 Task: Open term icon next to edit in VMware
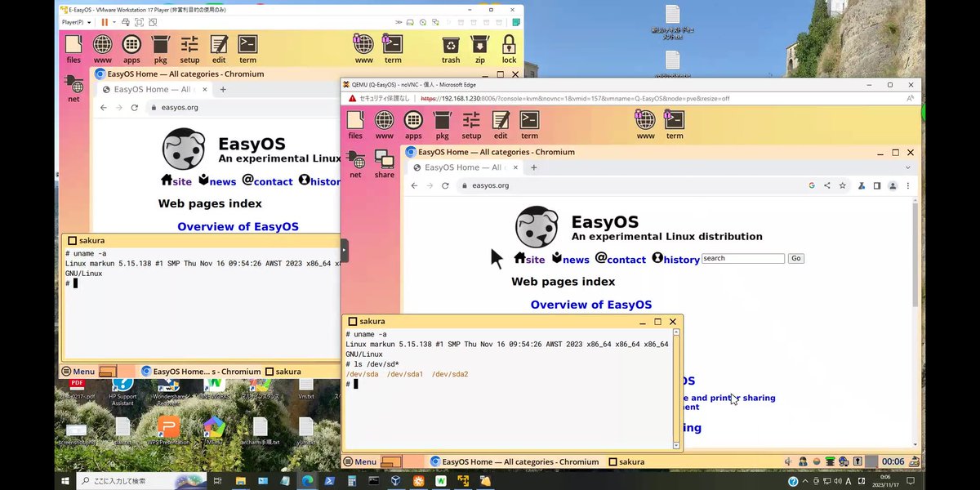coord(248,48)
